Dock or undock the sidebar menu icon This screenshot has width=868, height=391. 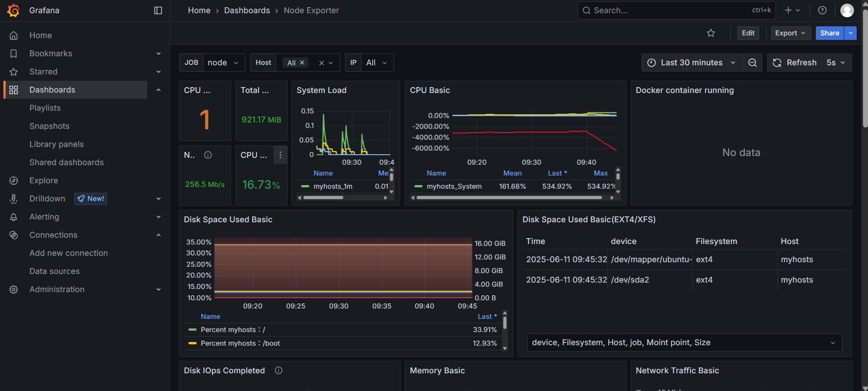click(158, 10)
